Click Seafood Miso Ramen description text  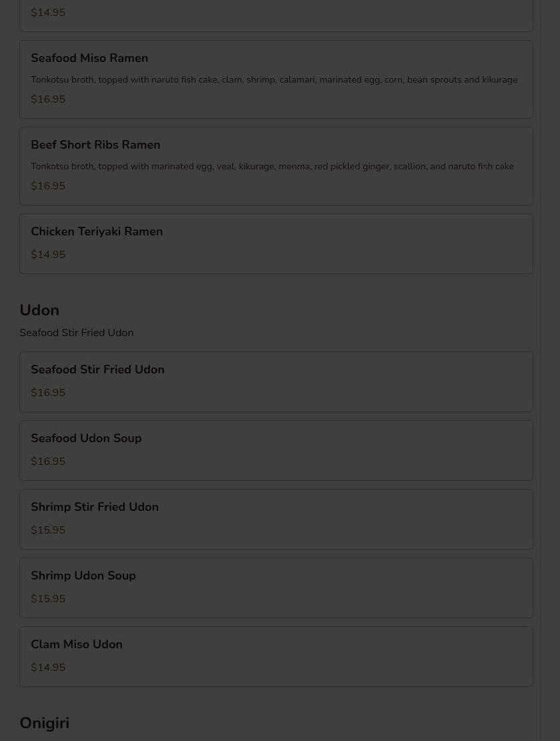coord(274,80)
